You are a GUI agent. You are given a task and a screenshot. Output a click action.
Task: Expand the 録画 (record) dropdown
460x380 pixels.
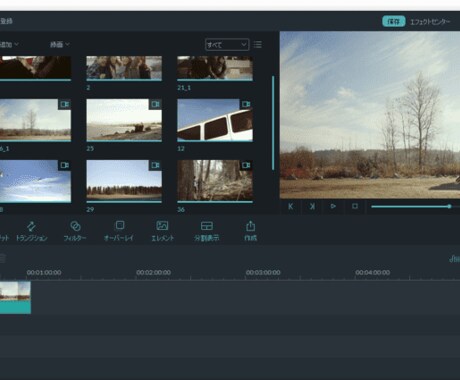coord(60,44)
